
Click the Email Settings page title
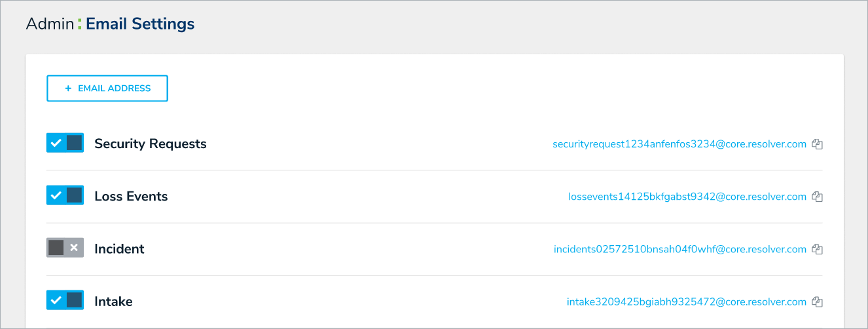tap(140, 24)
